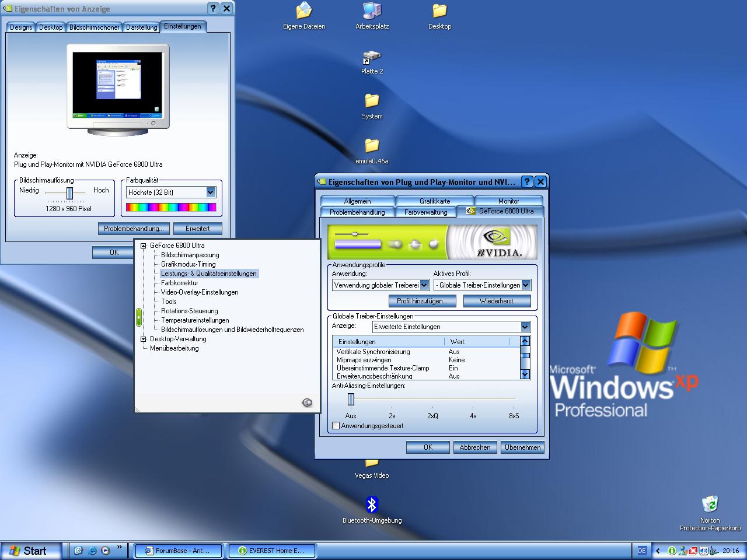
Task: Select the Vegas Video desktop icon
Action: pos(372,470)
